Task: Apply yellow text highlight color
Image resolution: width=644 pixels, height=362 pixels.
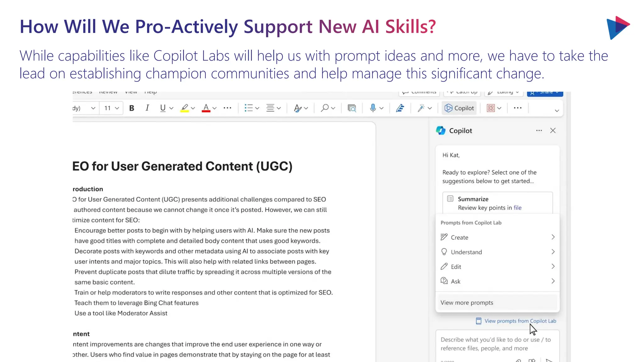Action: (x=185, y=108)
